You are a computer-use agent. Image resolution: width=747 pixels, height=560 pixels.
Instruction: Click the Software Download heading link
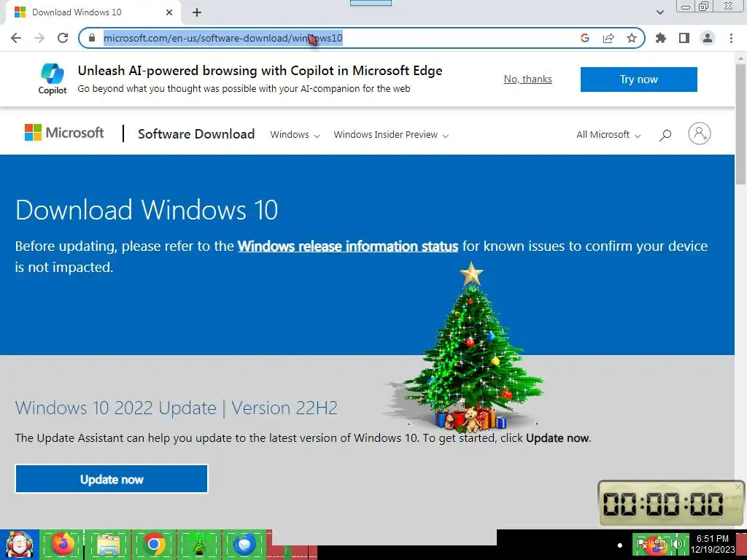(196, 134)
